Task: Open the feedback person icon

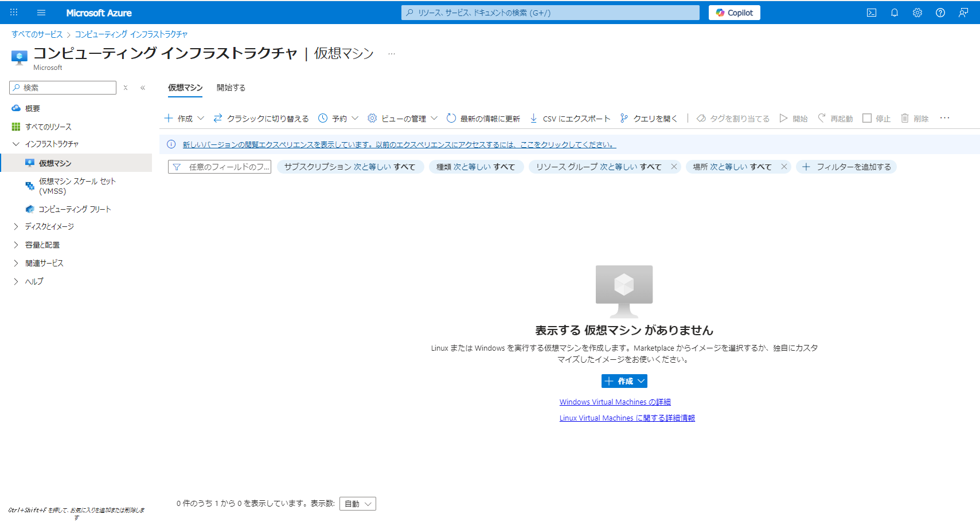Action: coord(963,13)
